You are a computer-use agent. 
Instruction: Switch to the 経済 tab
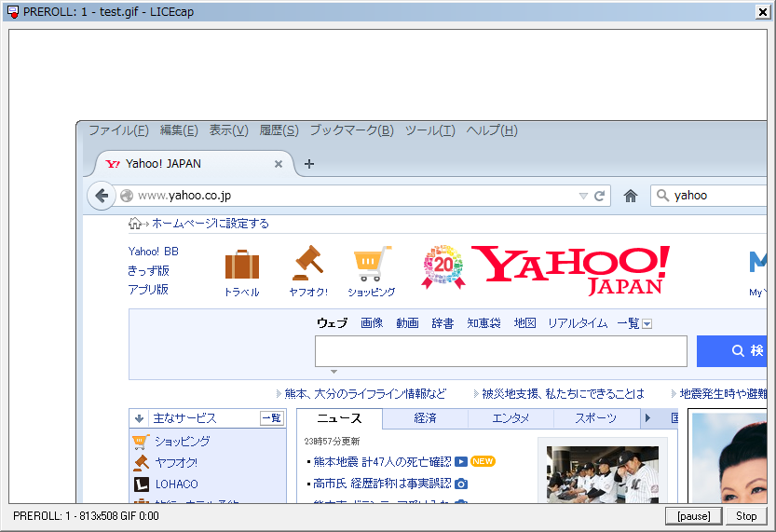click(425, 418)
